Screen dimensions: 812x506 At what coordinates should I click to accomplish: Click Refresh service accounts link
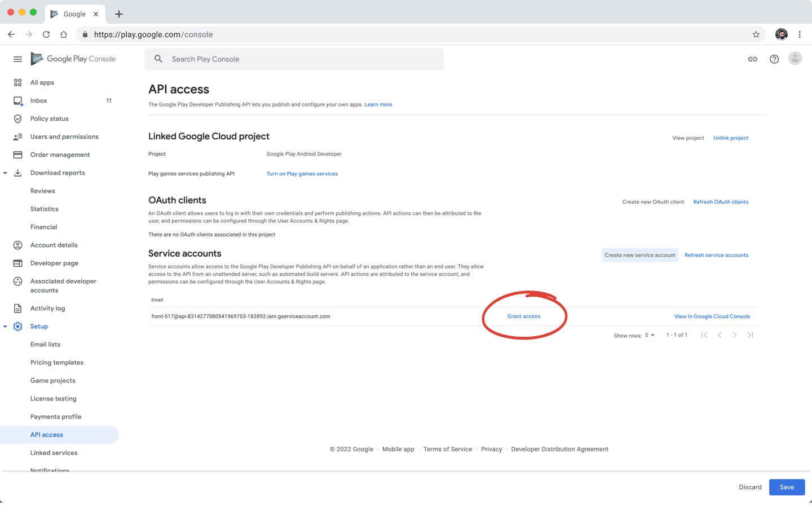[x=717, y=255]
